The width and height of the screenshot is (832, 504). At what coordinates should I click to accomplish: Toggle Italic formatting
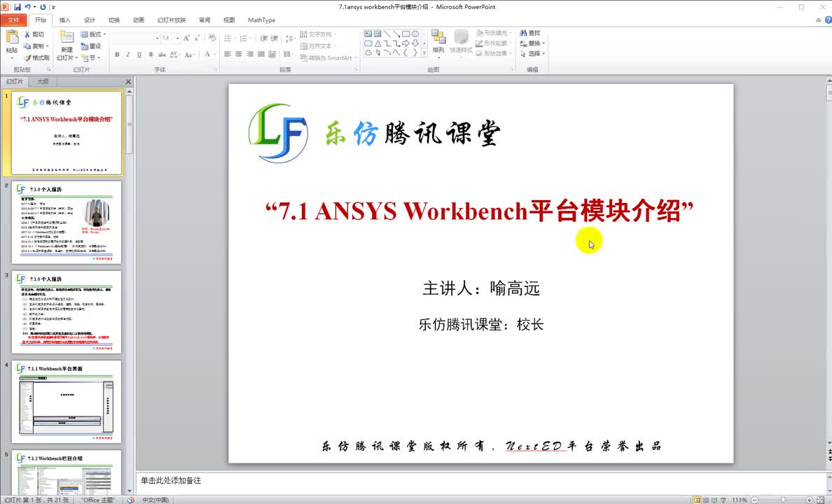click(128, 55)
